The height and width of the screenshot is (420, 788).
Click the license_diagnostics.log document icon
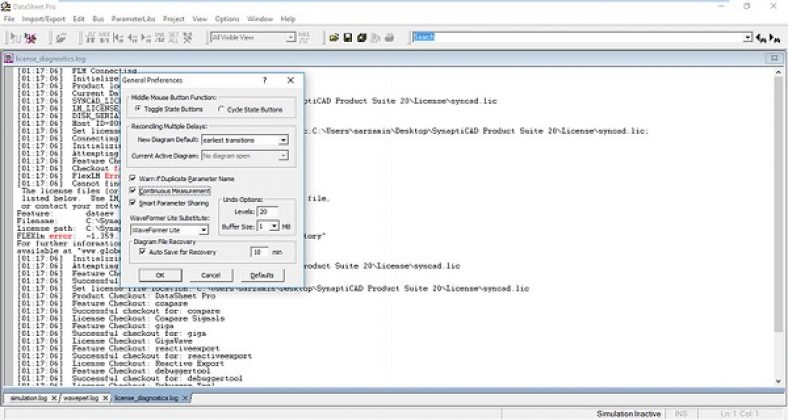tap(9, 59)
